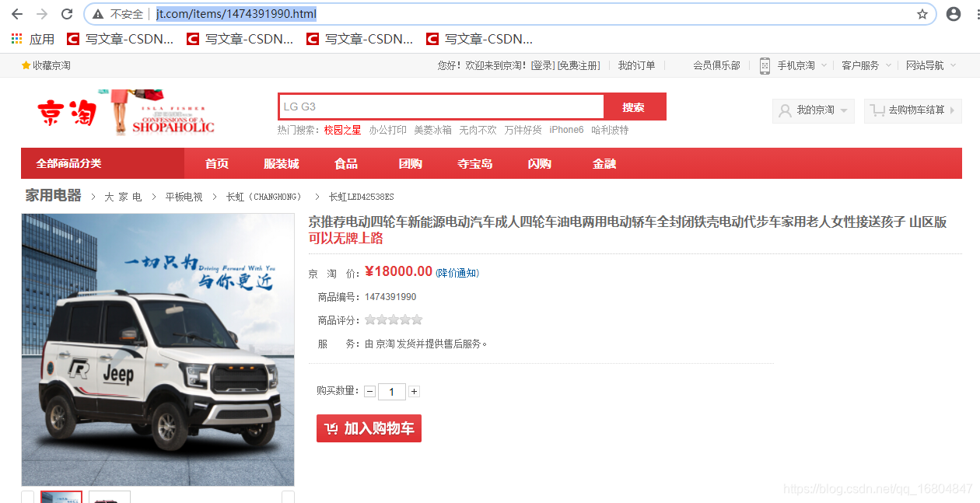The height and width of the screenshot is (503, 980).
Task: Click 大家电 breadcrumb
Action: coord(124,197)
